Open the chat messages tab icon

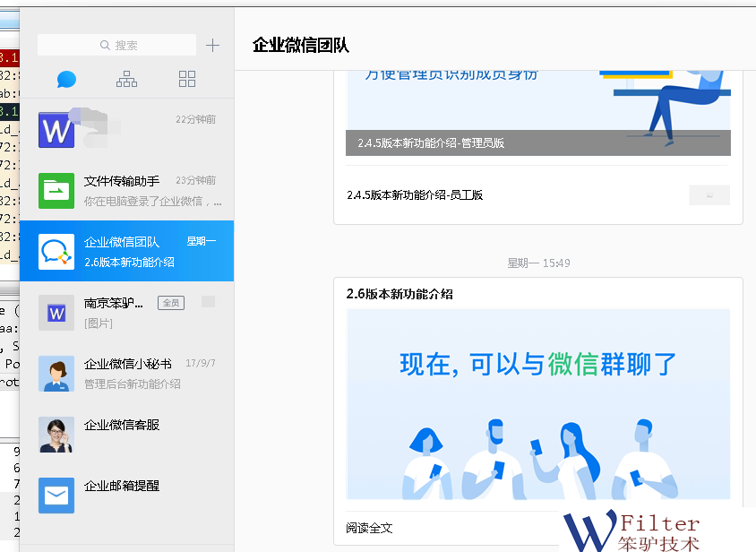tap(66, 80)
